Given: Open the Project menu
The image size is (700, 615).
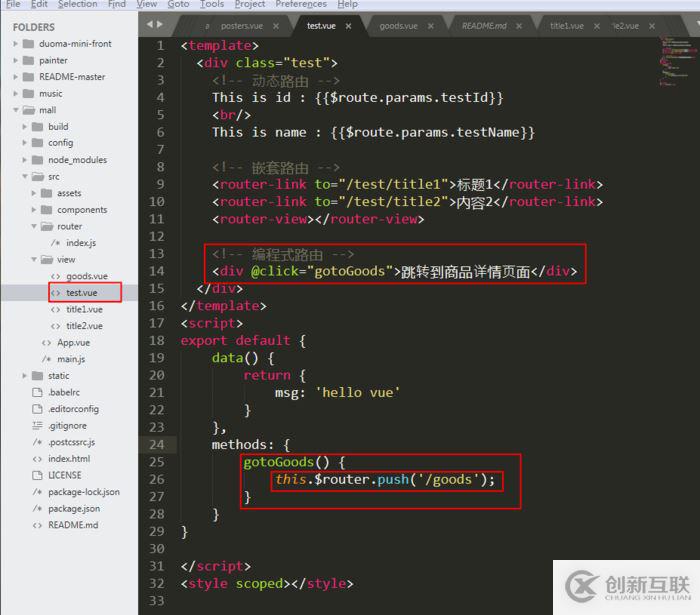Looking at the screenshot, I should [x=250, y=4].
